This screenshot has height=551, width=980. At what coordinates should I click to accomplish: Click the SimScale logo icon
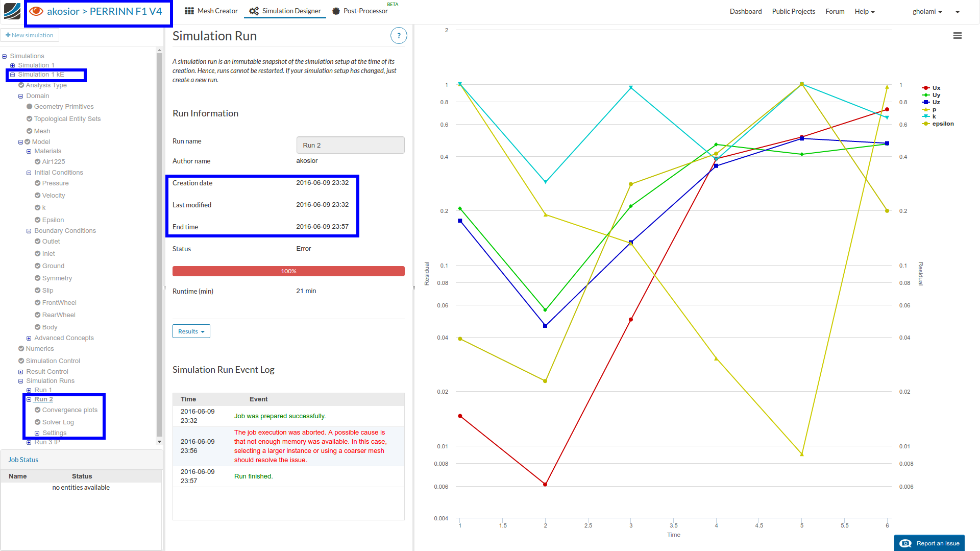(x=12, y=11)
